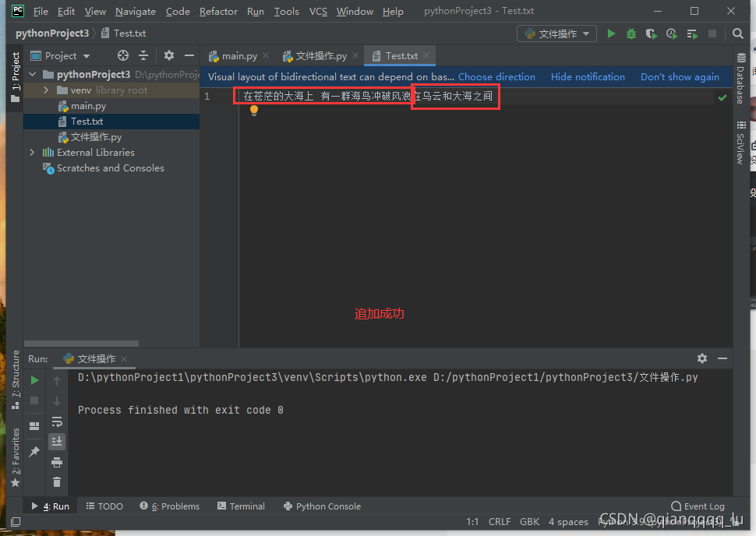Open Project panel settings gear
756x536 pixels.
click(169, 55)
